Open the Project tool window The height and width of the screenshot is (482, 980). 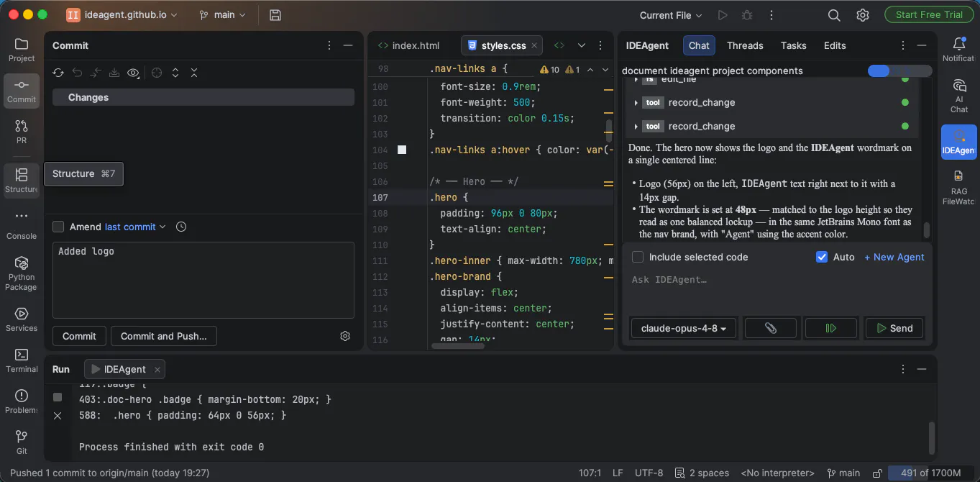coord(22,50)
